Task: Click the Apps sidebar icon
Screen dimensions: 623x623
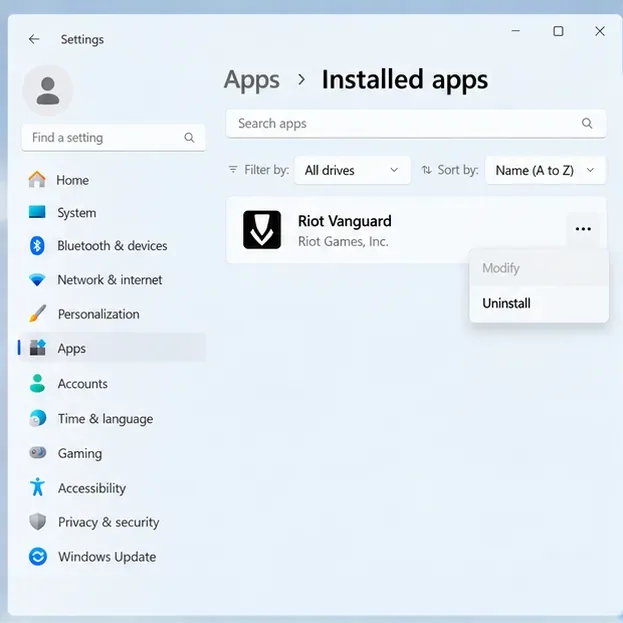Action: (38, 348)
